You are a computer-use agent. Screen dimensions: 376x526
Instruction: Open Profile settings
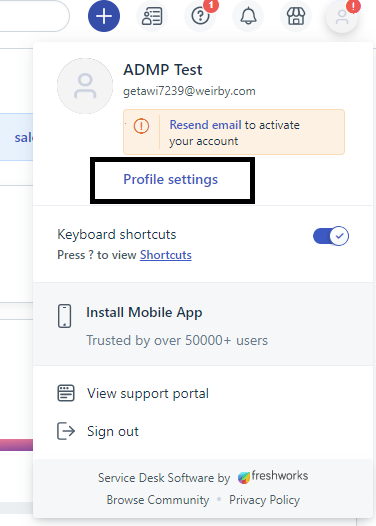(171, 179)
